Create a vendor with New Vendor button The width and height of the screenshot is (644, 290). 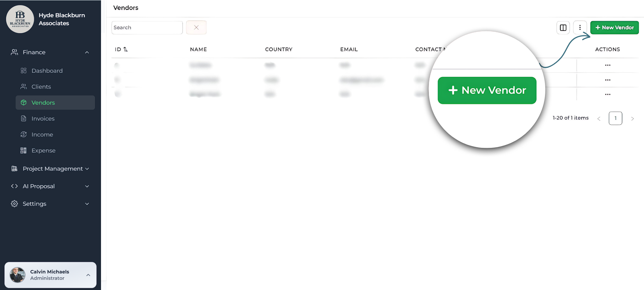point(614,27)
